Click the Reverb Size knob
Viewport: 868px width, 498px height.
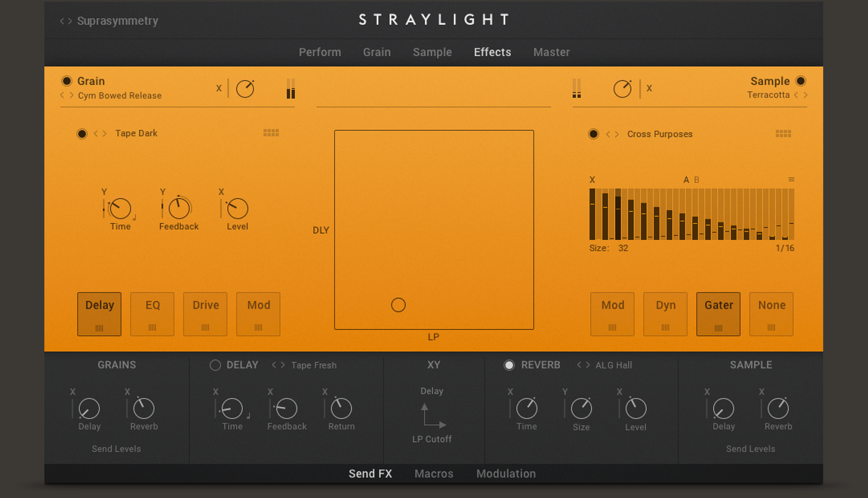point(581,408)
